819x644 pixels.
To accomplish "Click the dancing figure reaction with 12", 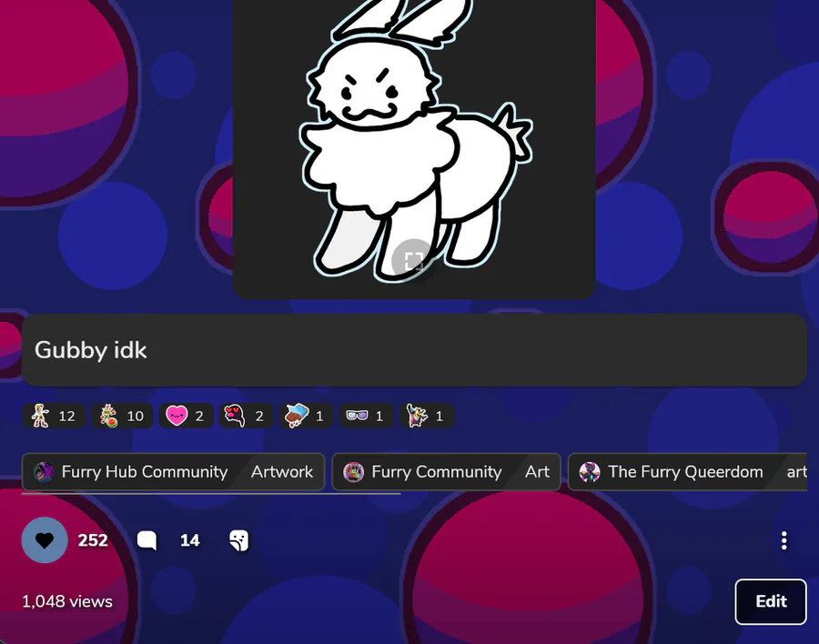I will (x=55, y=416).
